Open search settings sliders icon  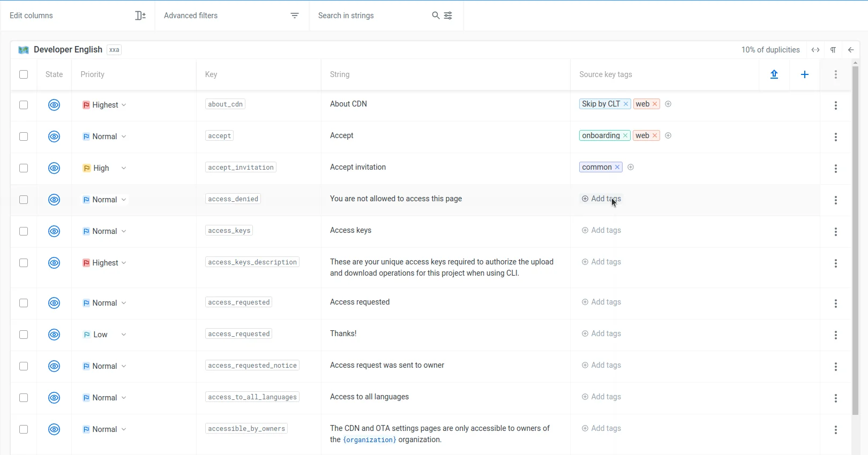click(448, 16)
